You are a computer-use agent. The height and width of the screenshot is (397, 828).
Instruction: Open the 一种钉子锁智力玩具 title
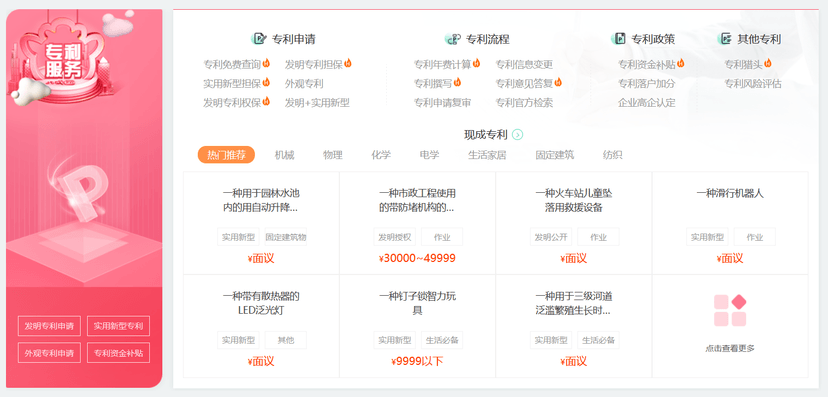click(417, 304)
